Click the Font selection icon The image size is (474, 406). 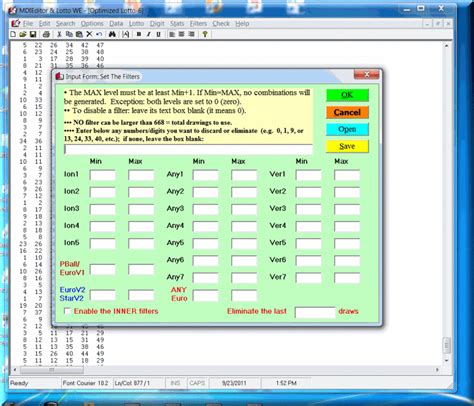126,34
